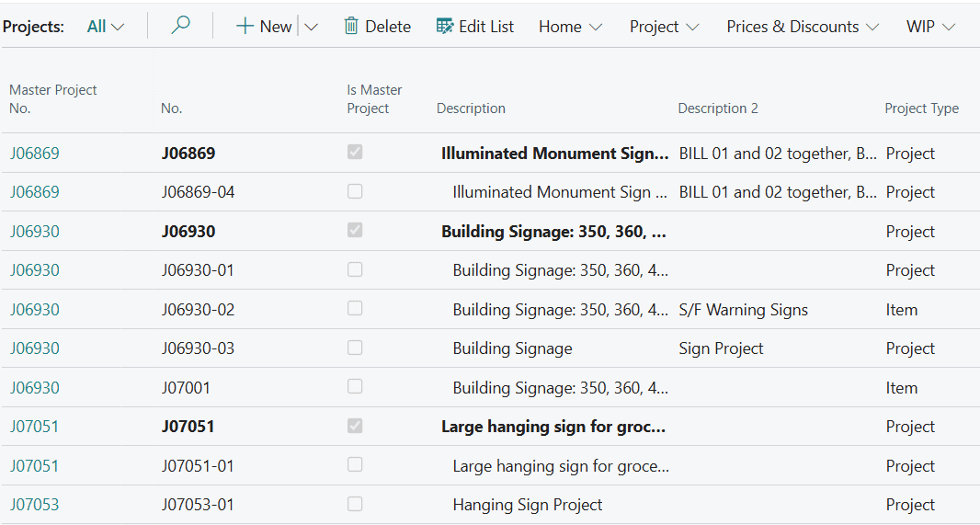The height and width of the screenshot is (525, 980).
Task: Toggle Is Master Project checkbox for J06869-04
Action: (x=355, y=191)
